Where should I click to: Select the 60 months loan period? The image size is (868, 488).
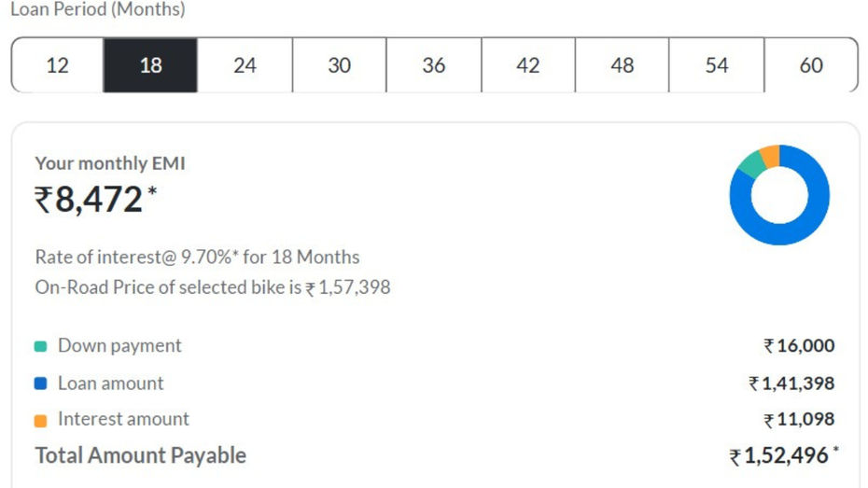(x=811, y=65)
